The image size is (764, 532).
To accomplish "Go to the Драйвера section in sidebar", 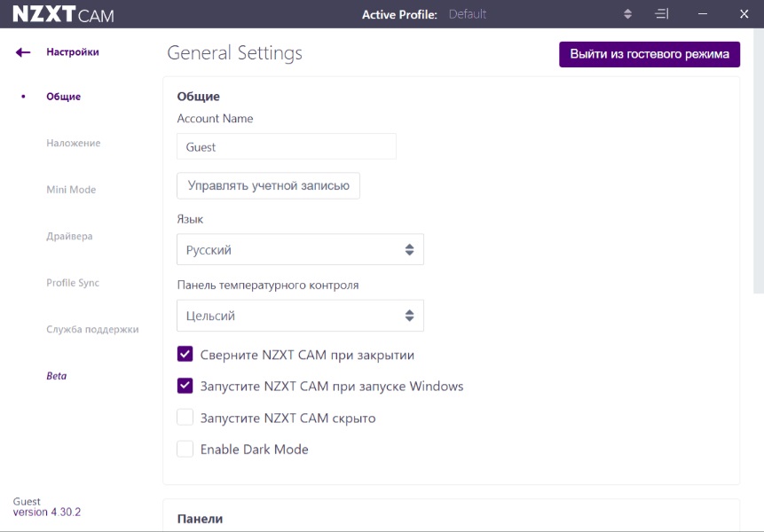I will [69, 237].
